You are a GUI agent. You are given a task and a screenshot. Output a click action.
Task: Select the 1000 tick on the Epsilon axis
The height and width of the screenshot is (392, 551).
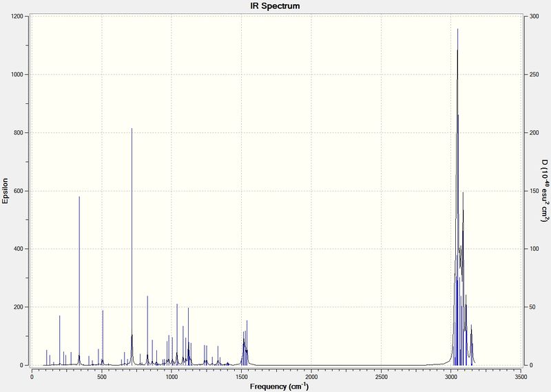17,74
